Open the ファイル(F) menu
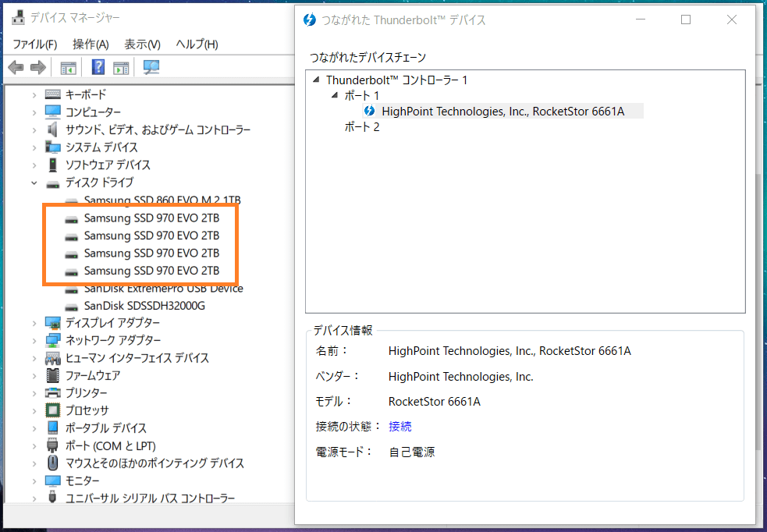 pos(35,44)
